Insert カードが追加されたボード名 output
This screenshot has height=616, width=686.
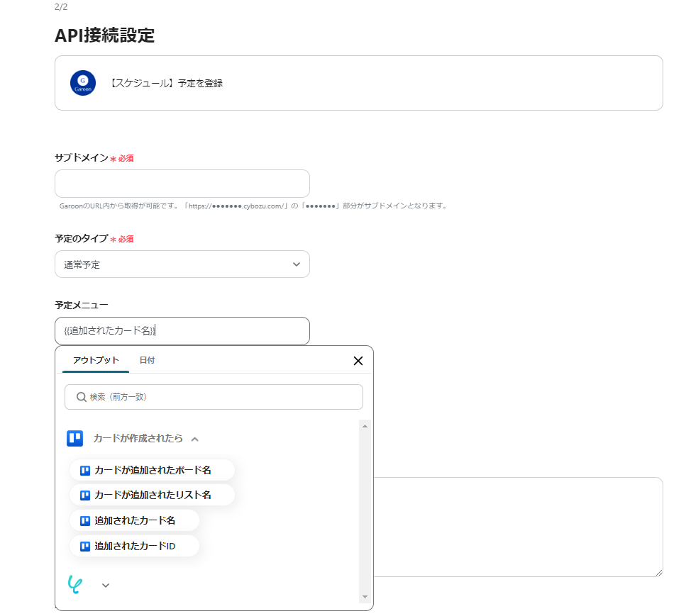(153, 471)
